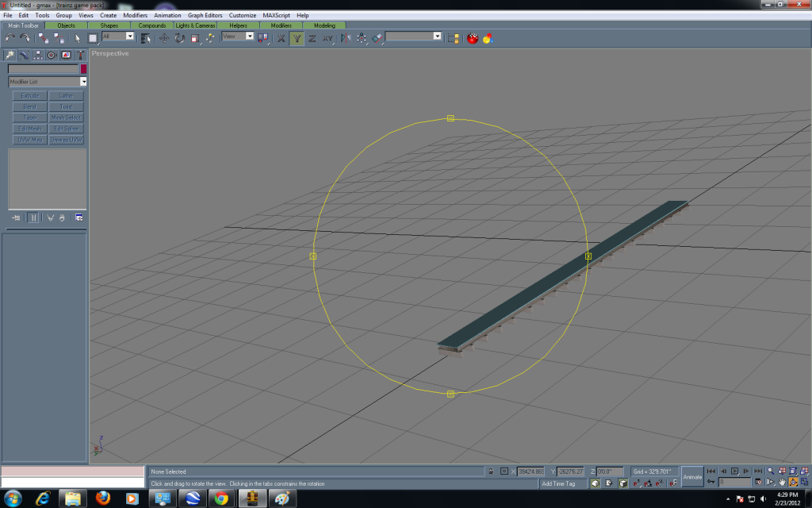Image resolution: width=812 pixels, height=508 pixels.
Task: Open the Utilities hammer panel
Action: click(x=80, y=55)
